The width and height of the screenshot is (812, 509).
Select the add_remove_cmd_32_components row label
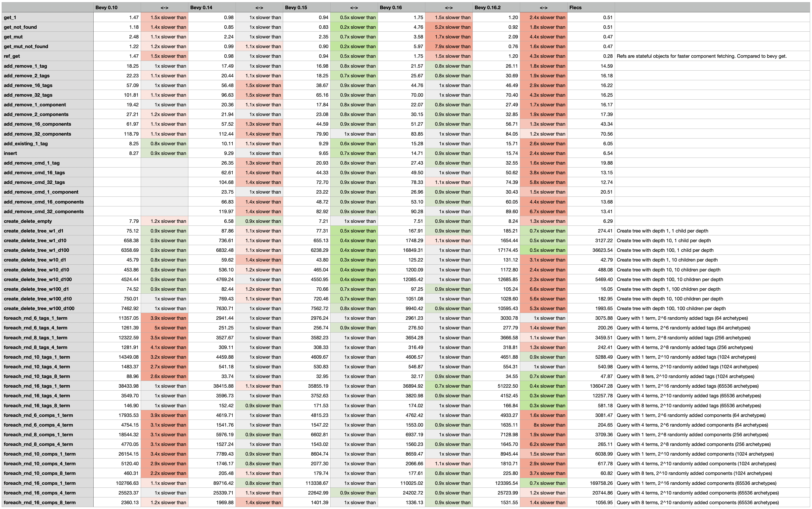click(44, 211)
